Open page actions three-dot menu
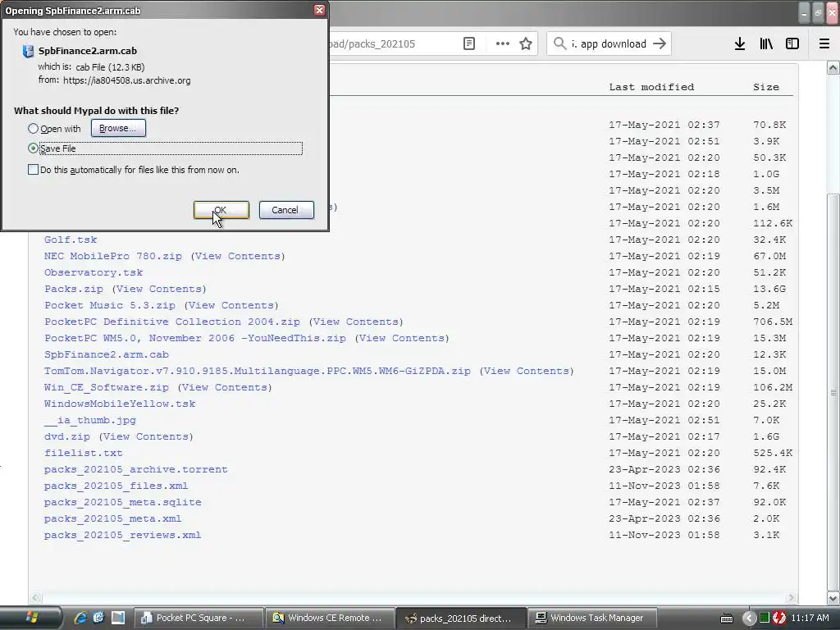Viewport: 840px width, 630px height. [x=503, y=44]
